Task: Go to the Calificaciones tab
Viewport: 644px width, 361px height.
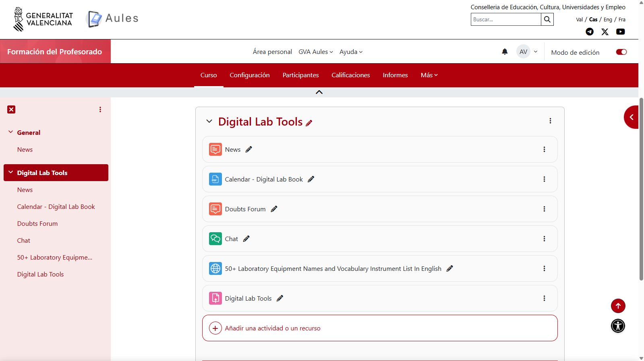Action: click(x=350, y=75)
